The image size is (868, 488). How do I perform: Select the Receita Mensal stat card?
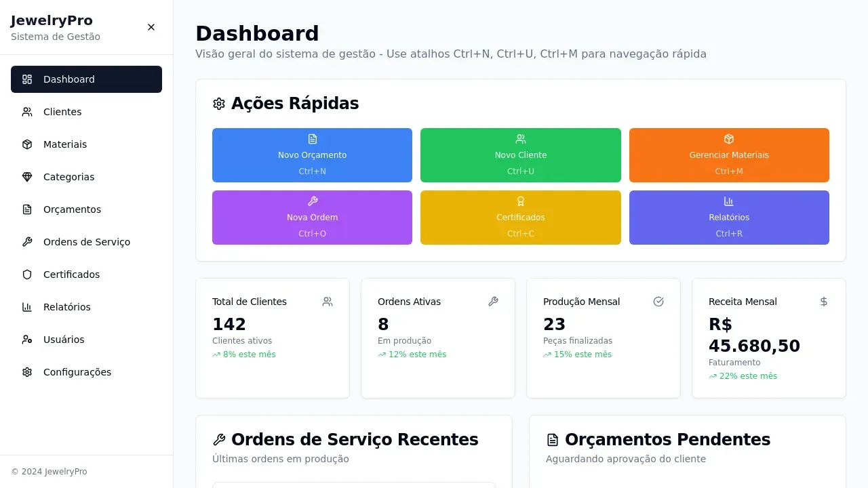pyautogui.click(x=768, y=338)
